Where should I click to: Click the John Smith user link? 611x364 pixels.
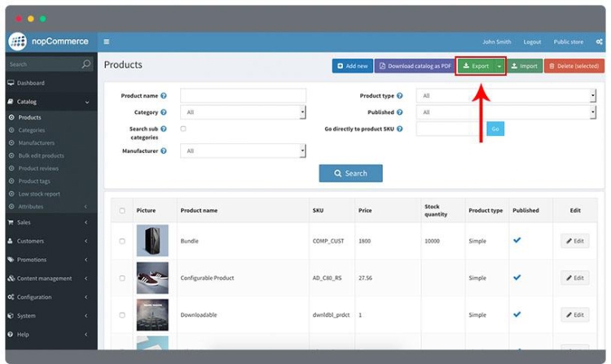coord(496,42)
